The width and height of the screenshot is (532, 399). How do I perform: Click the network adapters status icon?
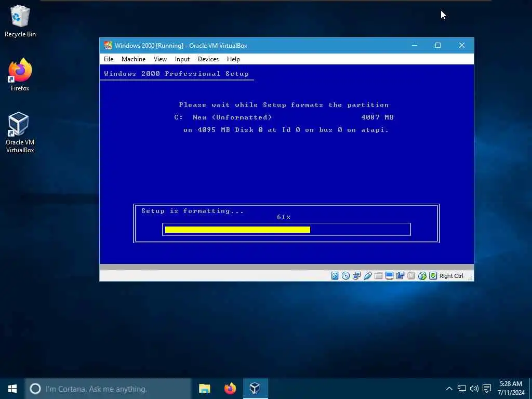(x=356, y=276)
